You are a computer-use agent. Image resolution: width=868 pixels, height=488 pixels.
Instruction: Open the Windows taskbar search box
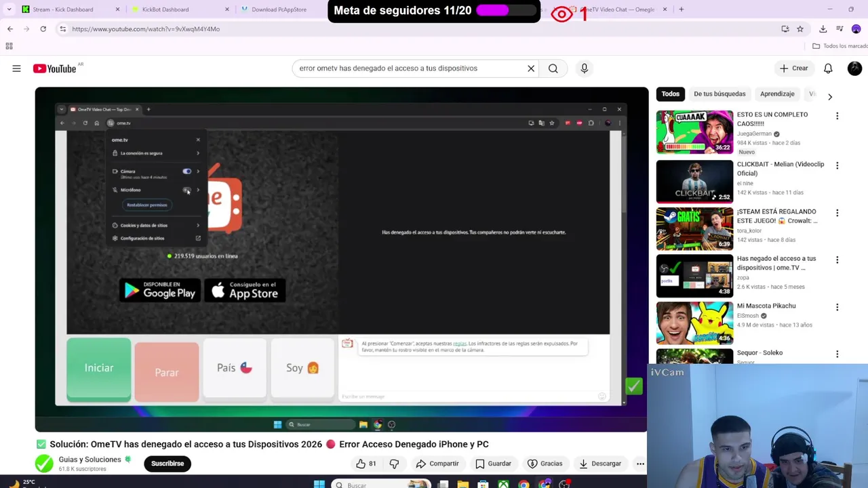382,484
